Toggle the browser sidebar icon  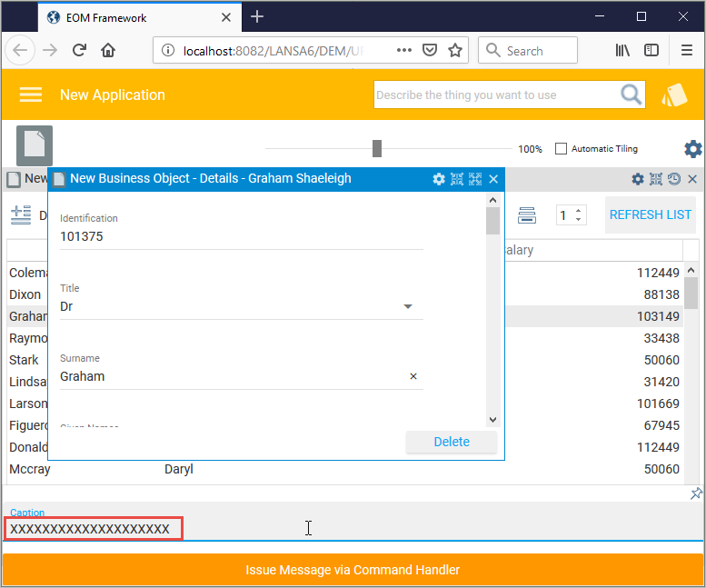pos(651,50)
